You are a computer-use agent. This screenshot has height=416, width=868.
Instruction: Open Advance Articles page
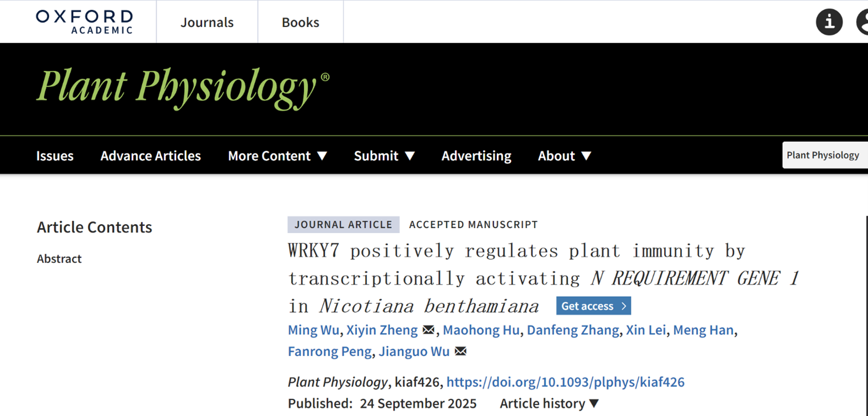pyautogui.click(x=150, y=156)
